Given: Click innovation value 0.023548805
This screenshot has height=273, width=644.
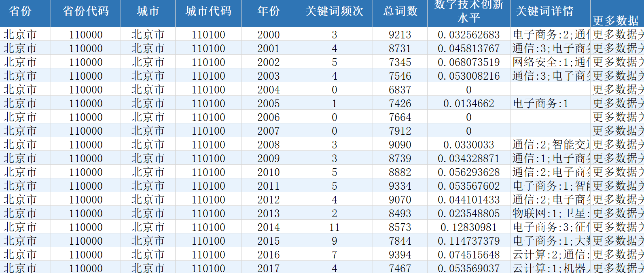Looking at the screenshot, I should coord(469,214).
